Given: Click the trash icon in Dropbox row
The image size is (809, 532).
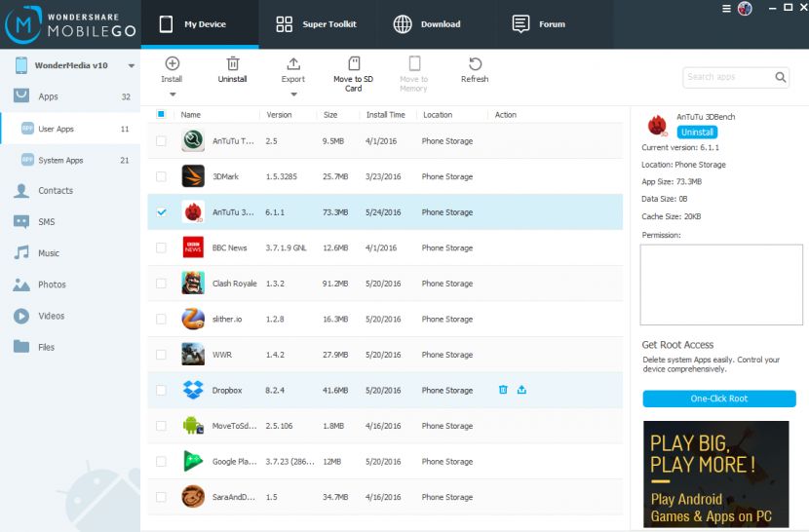Looking at the screenshot, I should [503, 390].
